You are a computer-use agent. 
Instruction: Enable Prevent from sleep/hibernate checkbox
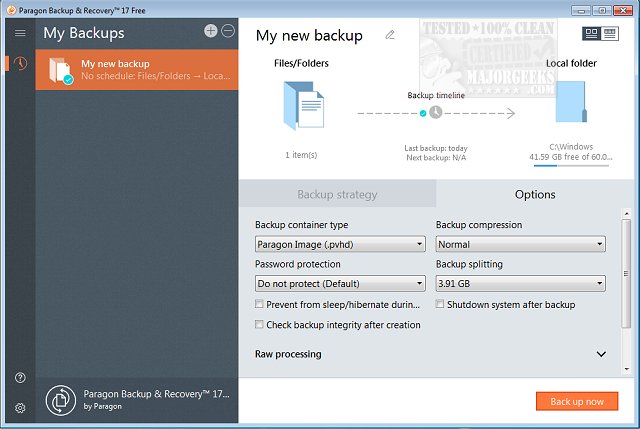(260, 304)
